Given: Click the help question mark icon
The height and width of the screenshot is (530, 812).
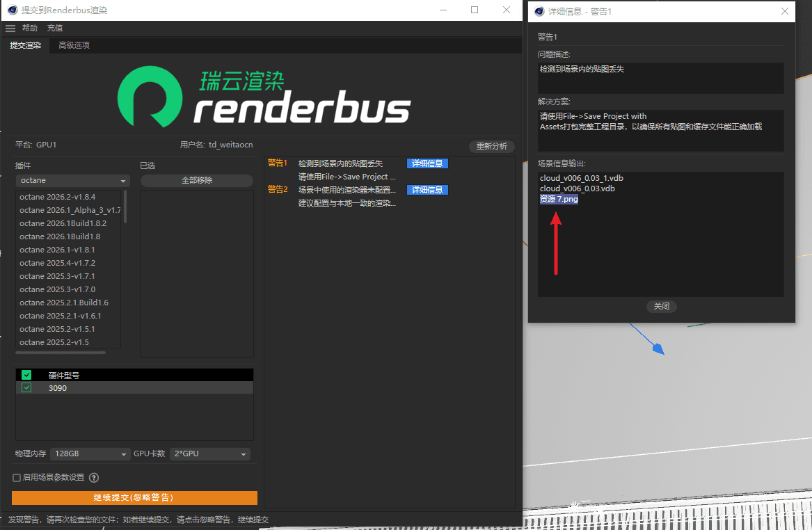Looking at the screenshot, I should point(94,478).
